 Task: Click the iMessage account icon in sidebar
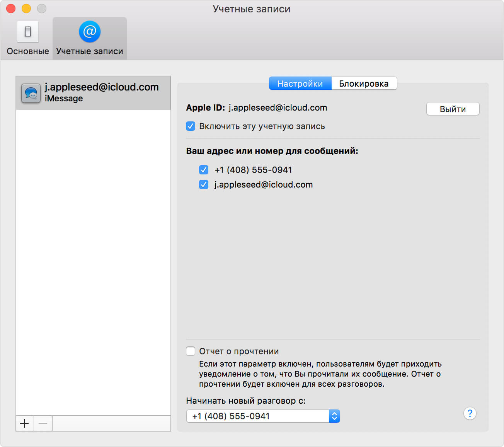[x=31, y=93]
